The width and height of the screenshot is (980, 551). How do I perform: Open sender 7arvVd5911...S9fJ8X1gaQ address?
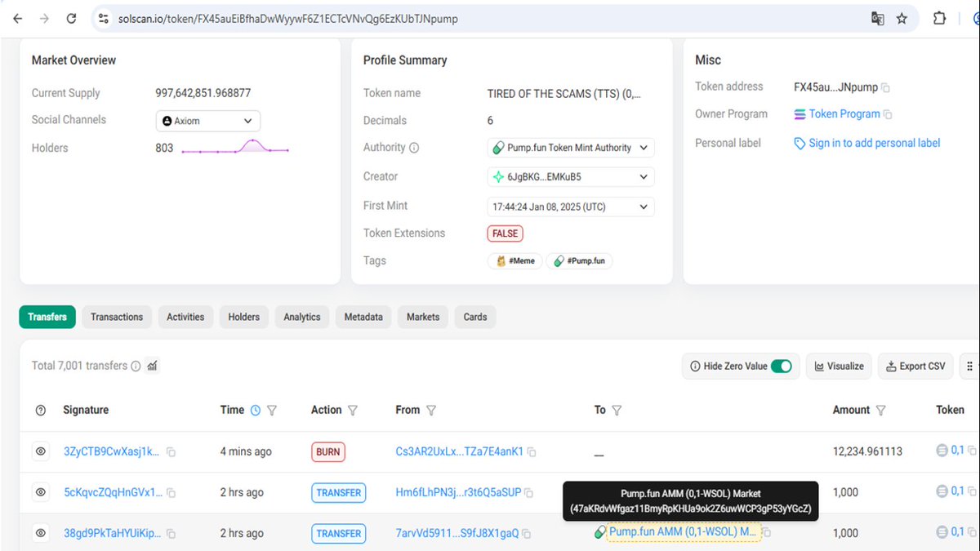[x=457, y=533]
